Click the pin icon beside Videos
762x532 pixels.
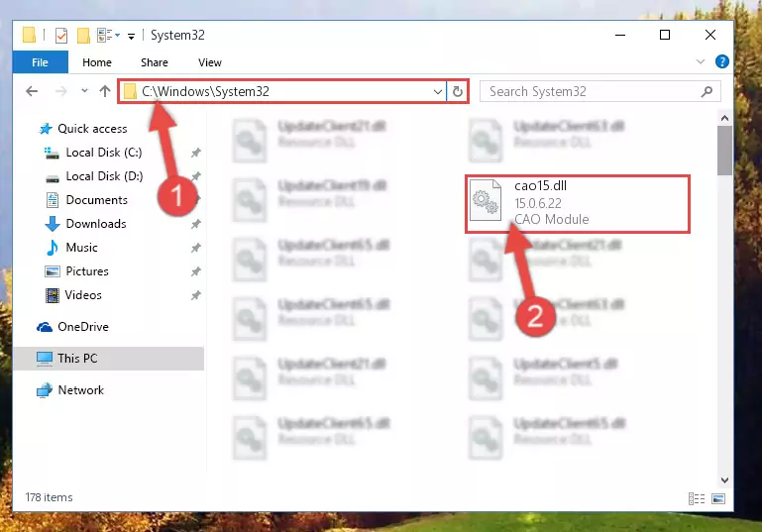[x=196, y=295]
